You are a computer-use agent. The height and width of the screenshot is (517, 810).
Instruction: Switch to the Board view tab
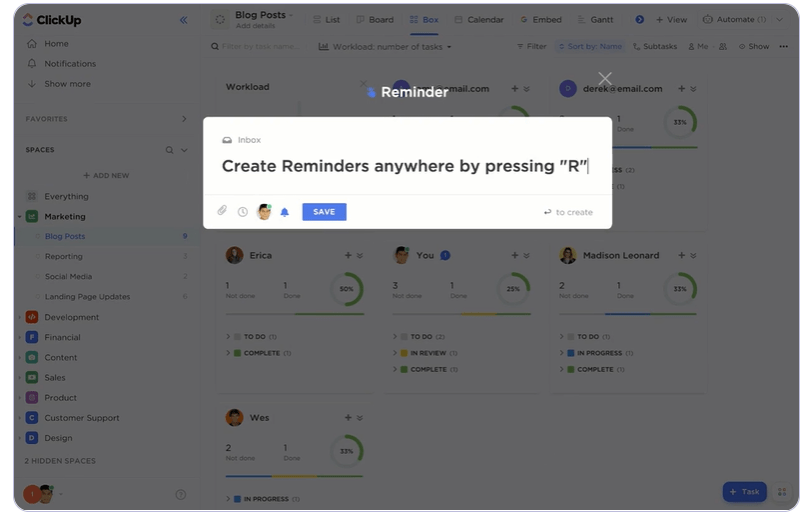pyautogui.click(x=375, y=20)
